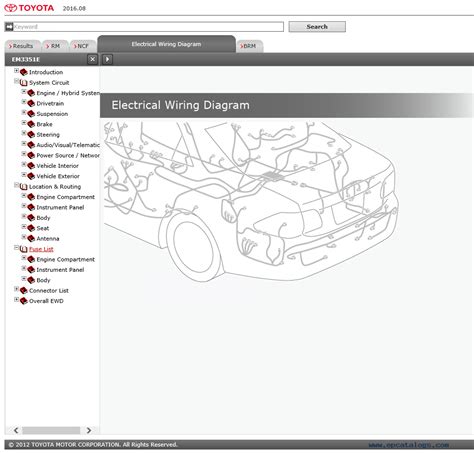Close the EM3351E tree panel
The image size is (474, 453).
(x=92, y=59)
